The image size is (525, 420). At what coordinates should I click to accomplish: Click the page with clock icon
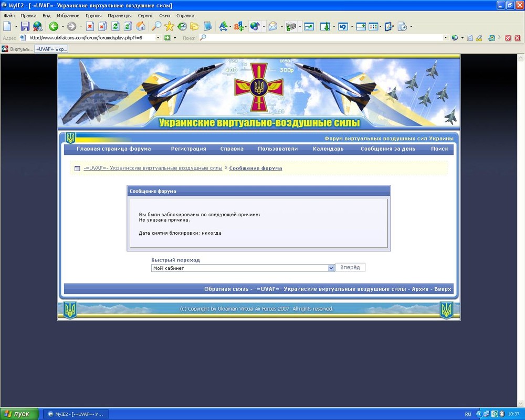402,26
